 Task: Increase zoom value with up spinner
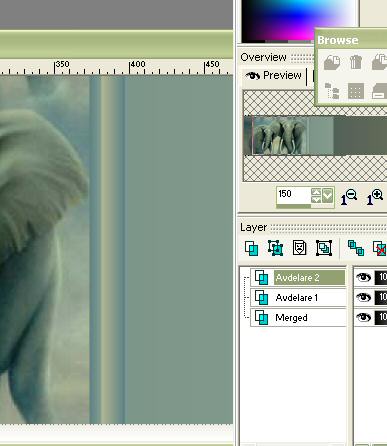pyautogui.click(x=316, y=192)
